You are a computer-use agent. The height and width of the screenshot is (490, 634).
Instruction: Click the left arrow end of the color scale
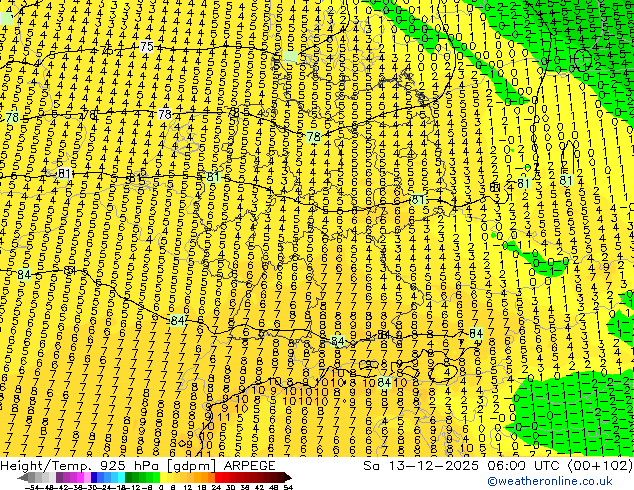[22, 478]
